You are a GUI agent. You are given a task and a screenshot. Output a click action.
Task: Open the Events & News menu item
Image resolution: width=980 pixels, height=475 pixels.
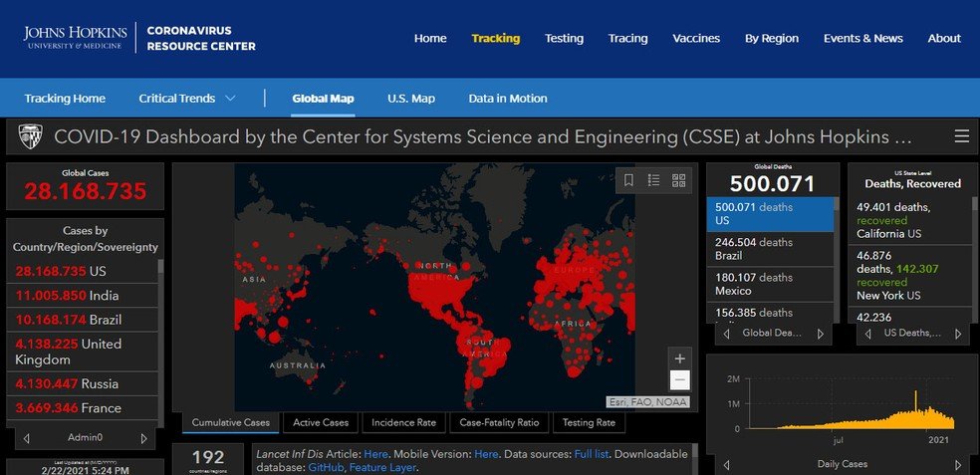[x=863, y=38]
